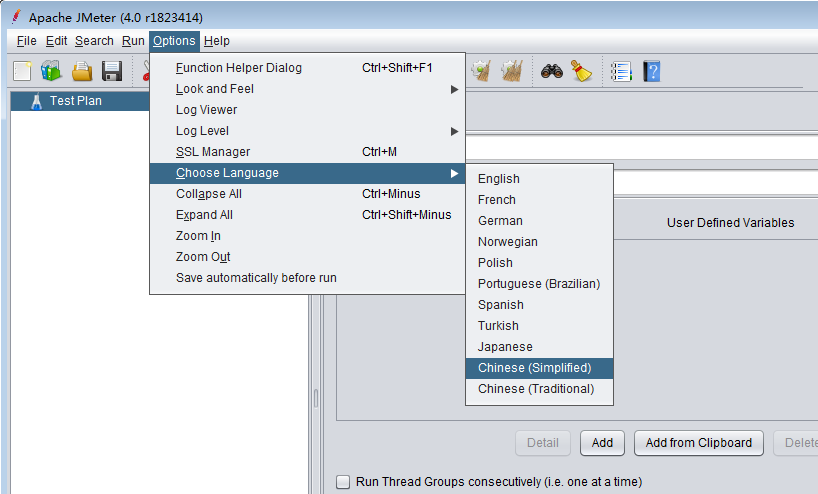818x494 pixels.
Task: Select Function Helper Dialog menu entry
Action: 307,68
